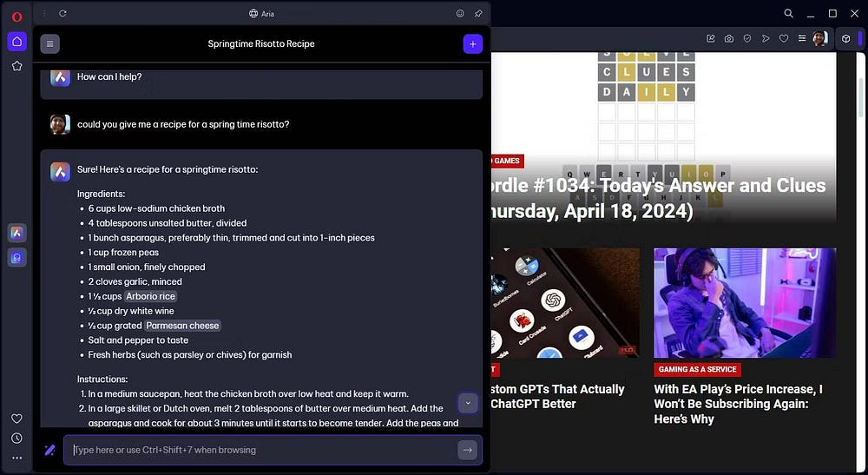Open the music player sidebar icon
868x475 pixels.
tap(16, 257)
